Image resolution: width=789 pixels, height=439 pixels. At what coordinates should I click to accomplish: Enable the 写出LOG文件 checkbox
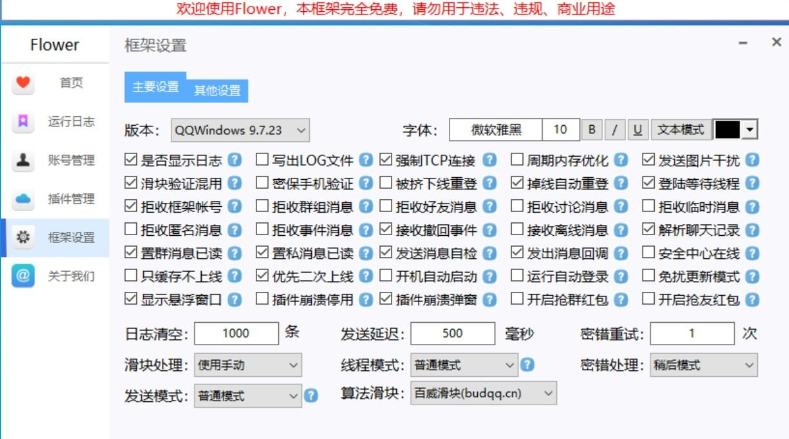coord(262,160)
